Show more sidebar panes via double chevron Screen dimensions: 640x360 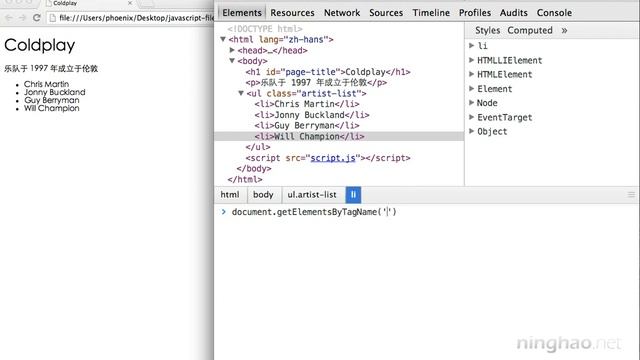tap(564, 30)
